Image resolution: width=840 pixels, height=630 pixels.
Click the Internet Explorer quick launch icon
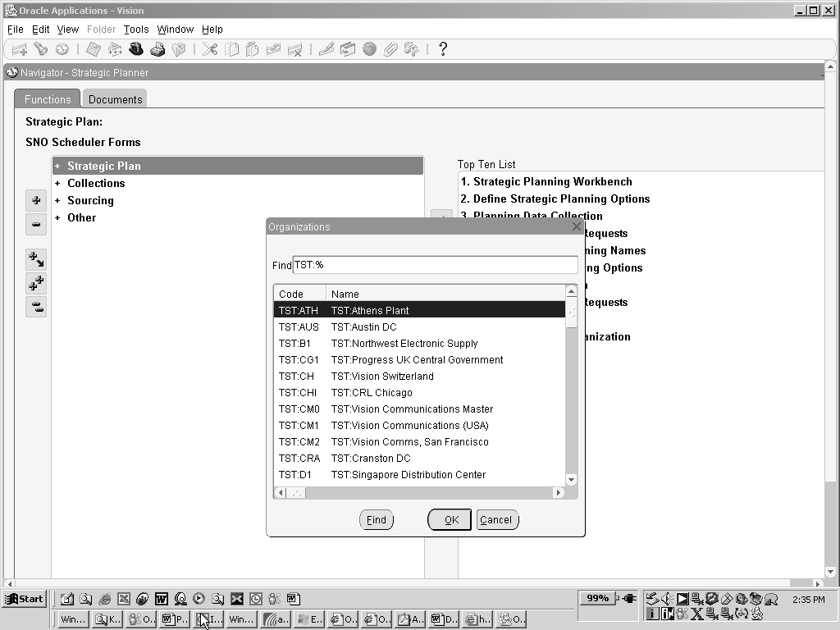[104, 599]
